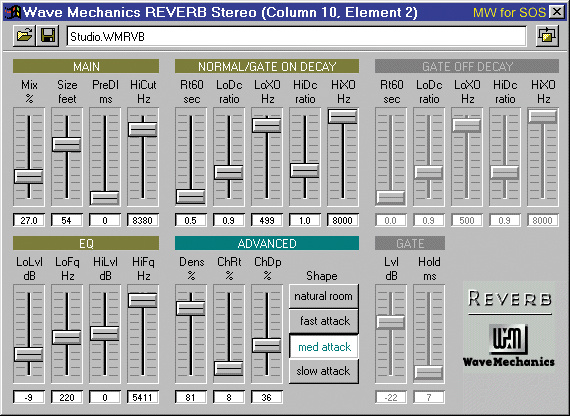The image size is (570, 416).
Task: Click the ChDp % slider handle
Action: pos(266,345)
